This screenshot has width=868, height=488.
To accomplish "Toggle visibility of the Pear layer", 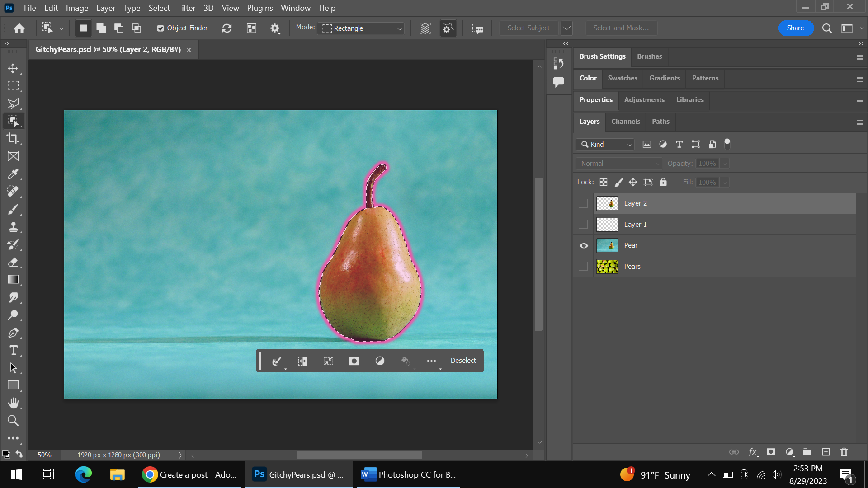I will tap(583, 245).
